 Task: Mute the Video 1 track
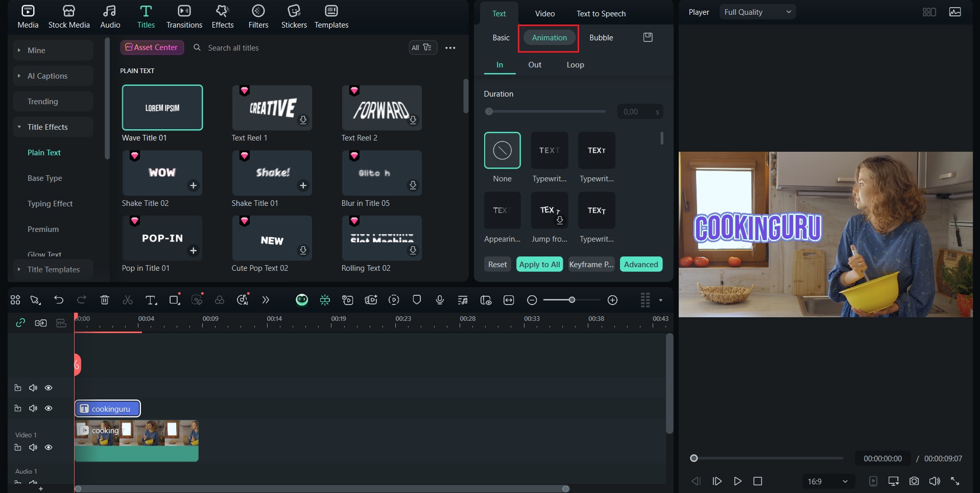click(33, 447)
